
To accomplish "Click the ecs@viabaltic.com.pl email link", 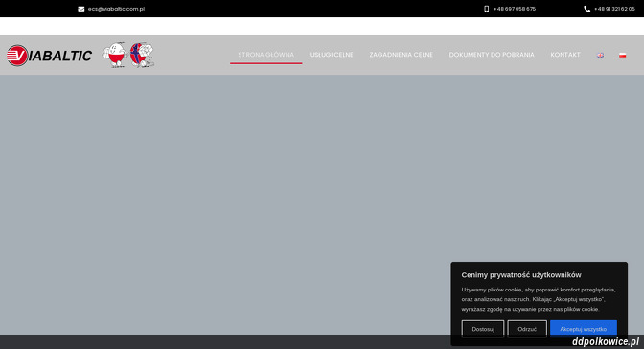I will coord(116,9).
